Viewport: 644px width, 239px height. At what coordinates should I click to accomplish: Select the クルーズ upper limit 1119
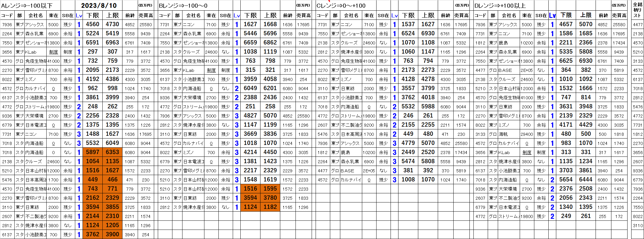[x=270, y=52]
